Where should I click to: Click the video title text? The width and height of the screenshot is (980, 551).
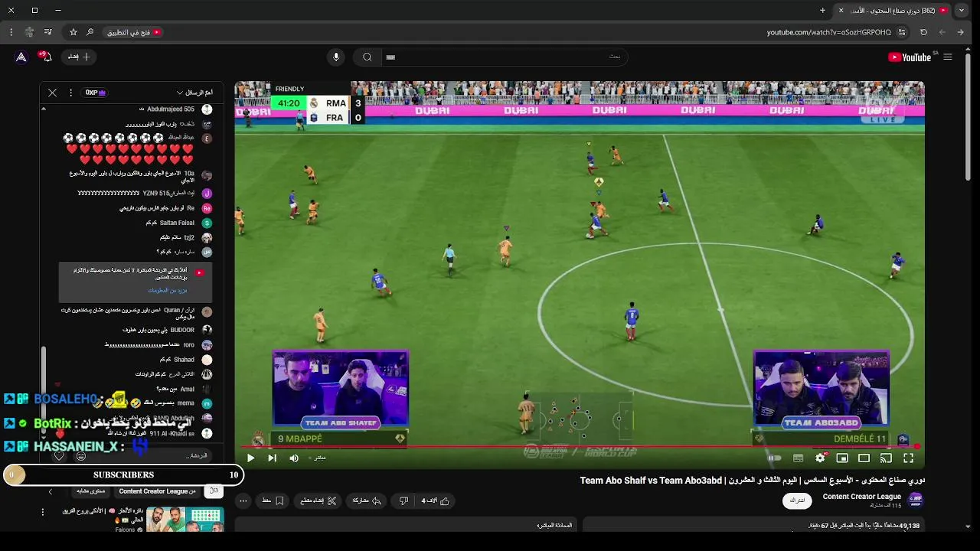(752, 481)
